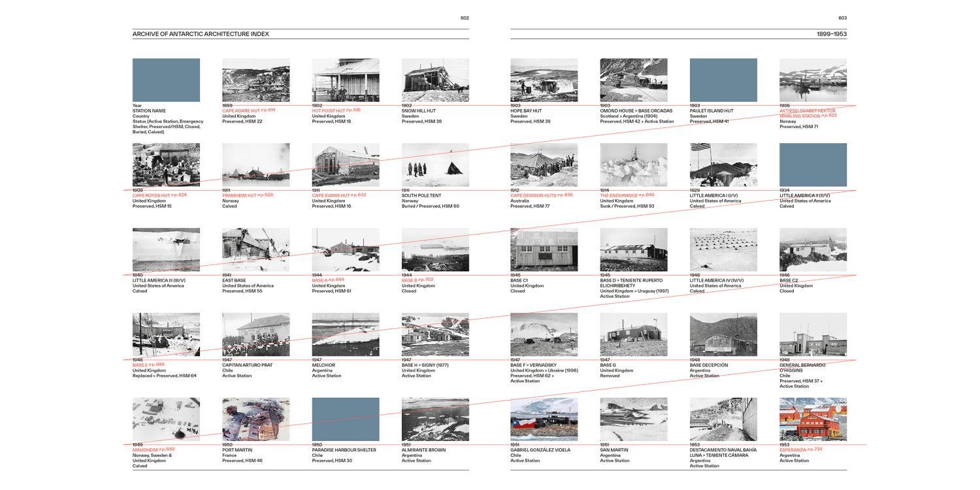Click the page number 603
This screenshot has height=490, width=980.
click(x=842, y=18)
